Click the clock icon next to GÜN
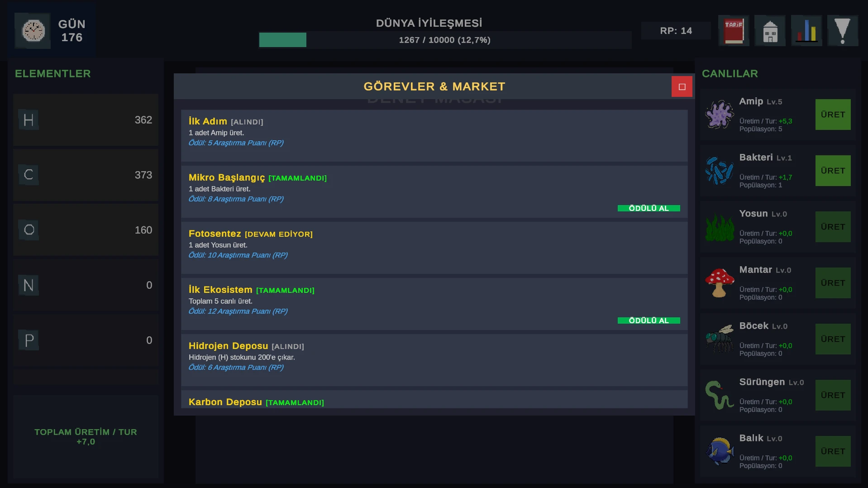868x488 pixels. click(33, 31)
